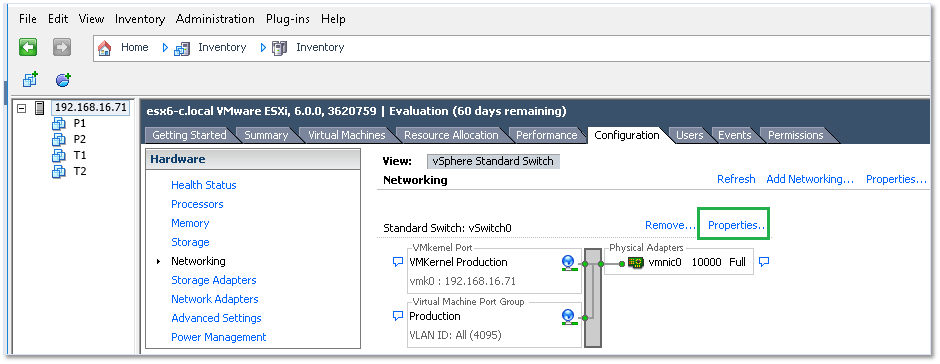The width and height of the screenshot is (940, 364).
Task: Click the globe icon of VMKernel Production
Action: pyautogui.click(x=568, y=263)
